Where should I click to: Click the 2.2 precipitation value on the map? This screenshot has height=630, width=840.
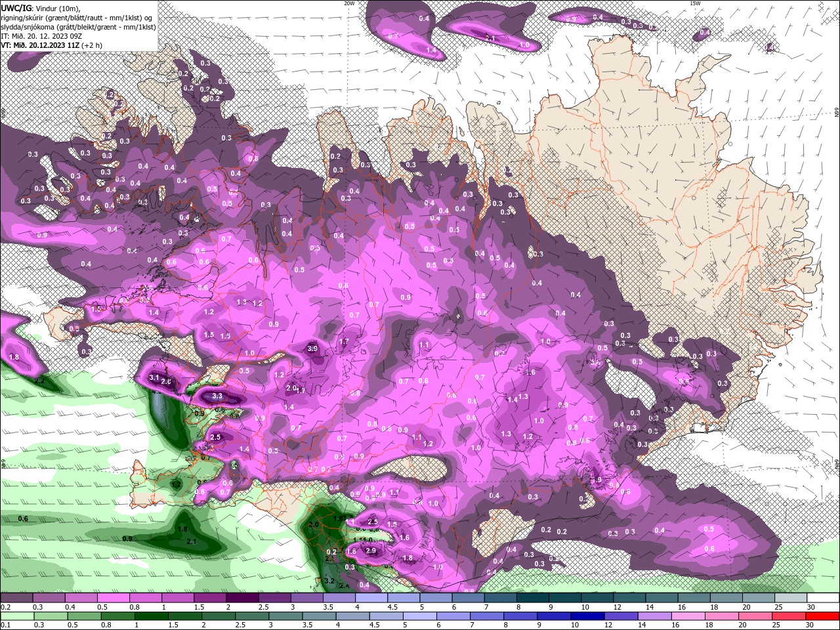click(39, 381)
